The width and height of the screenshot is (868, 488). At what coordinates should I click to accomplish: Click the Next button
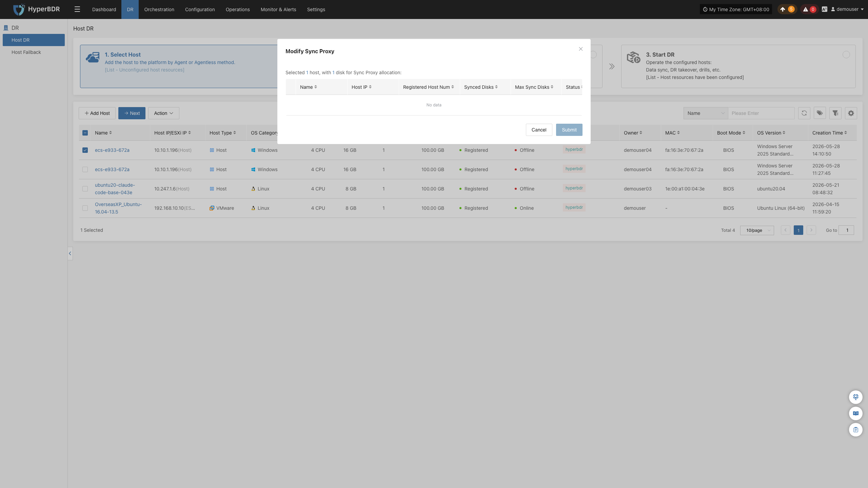132,113
